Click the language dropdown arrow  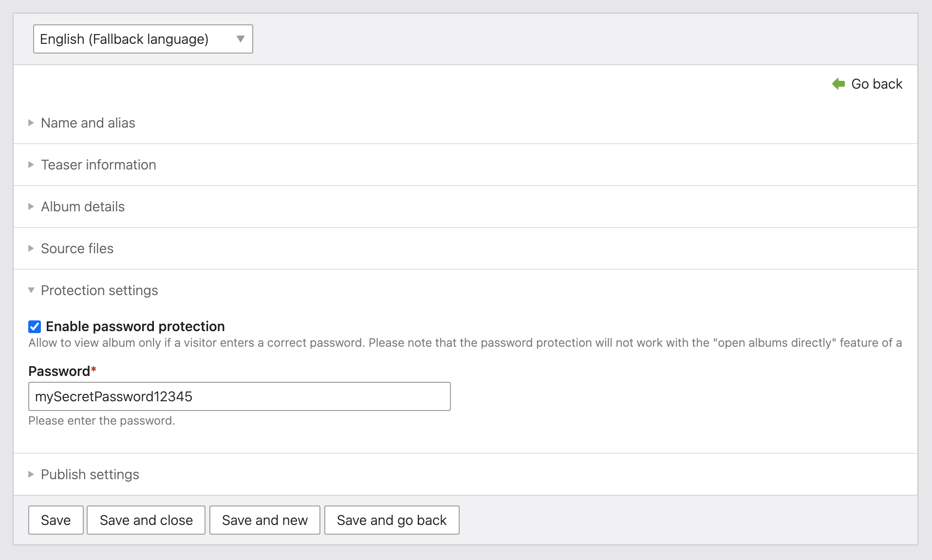pos(240,39)
